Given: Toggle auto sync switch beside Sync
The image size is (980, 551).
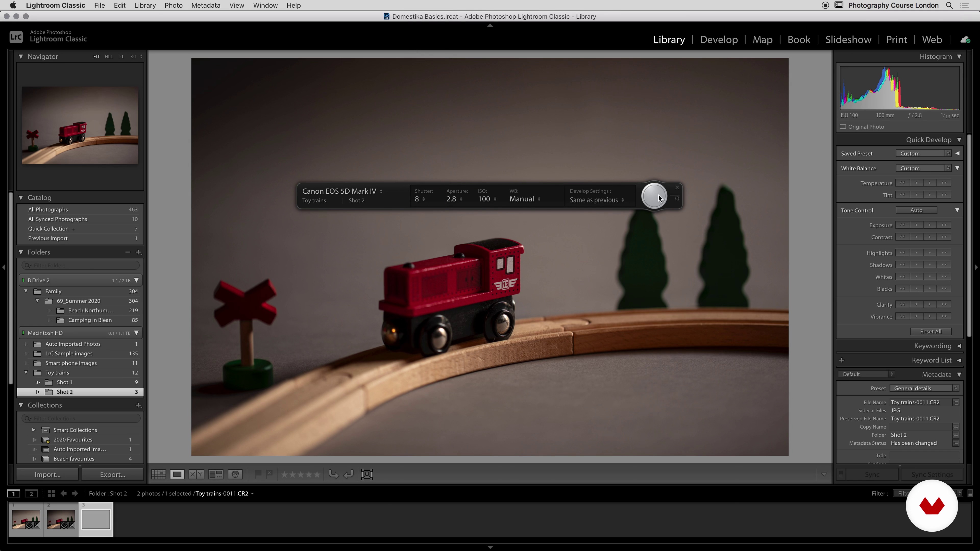Looking at the screenshot, I should coord(841,474).
